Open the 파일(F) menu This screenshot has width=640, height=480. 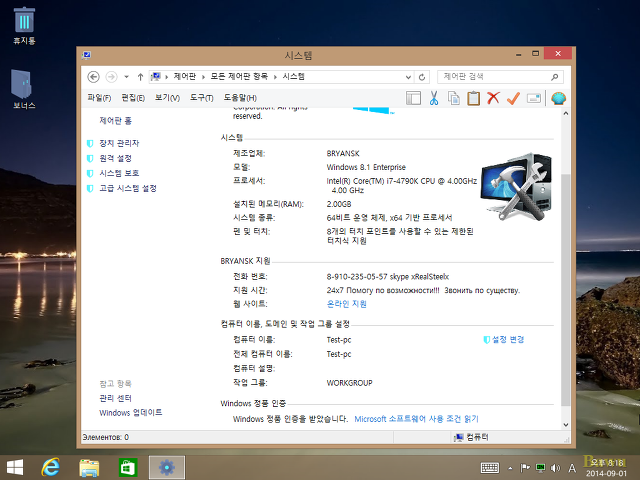99,98
